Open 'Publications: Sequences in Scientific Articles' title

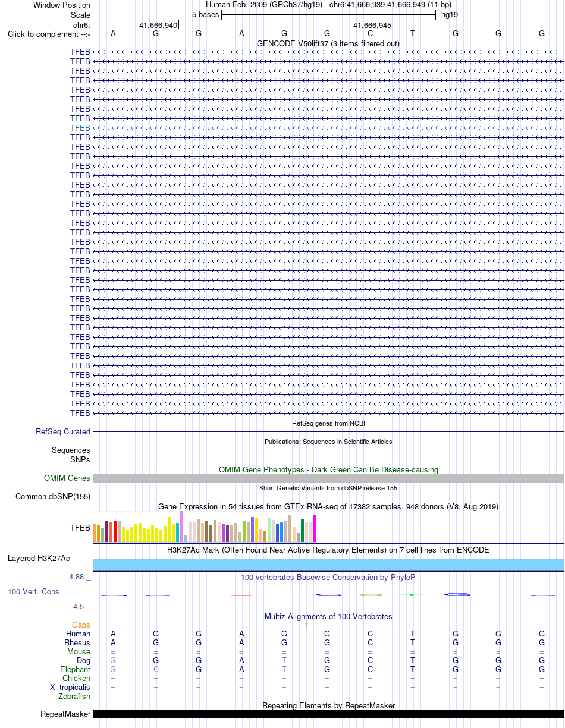click(x=328, y=442)
